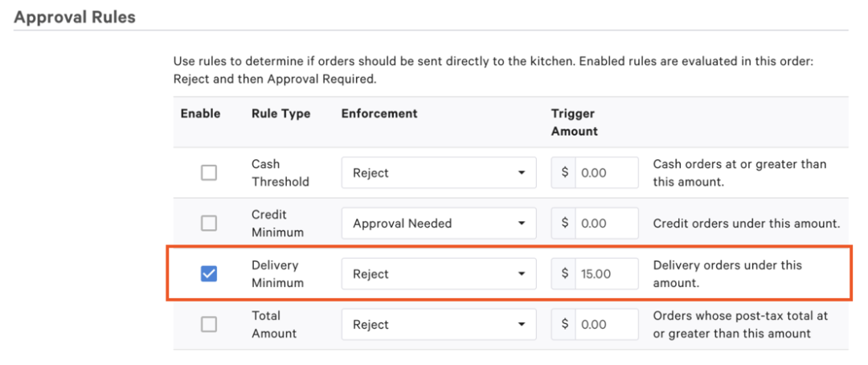
Task: Expand Delivery Minimum enforcement dropdown
Action: (x=439, y=274)
